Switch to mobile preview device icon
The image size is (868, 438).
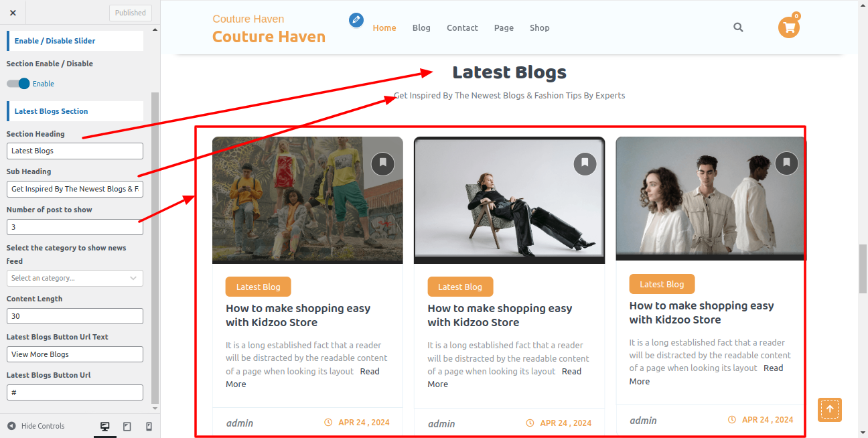point(149,427)
